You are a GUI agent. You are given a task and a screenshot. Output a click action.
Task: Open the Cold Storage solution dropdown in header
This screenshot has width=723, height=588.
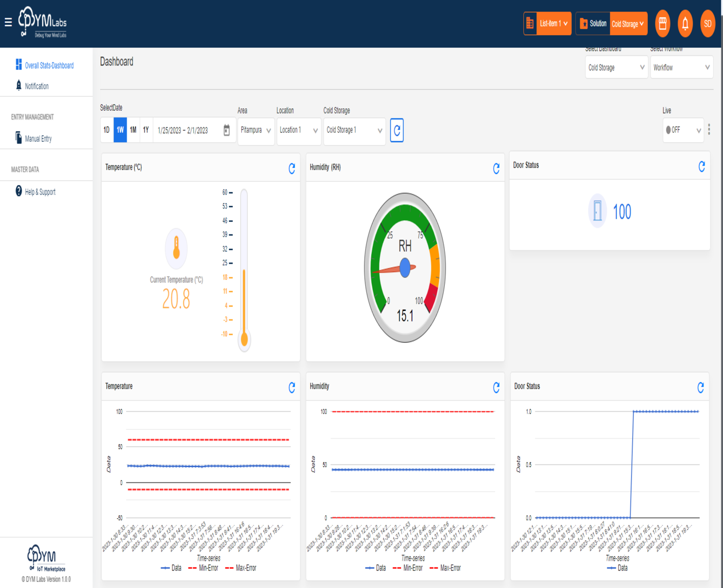pos(628,23)
